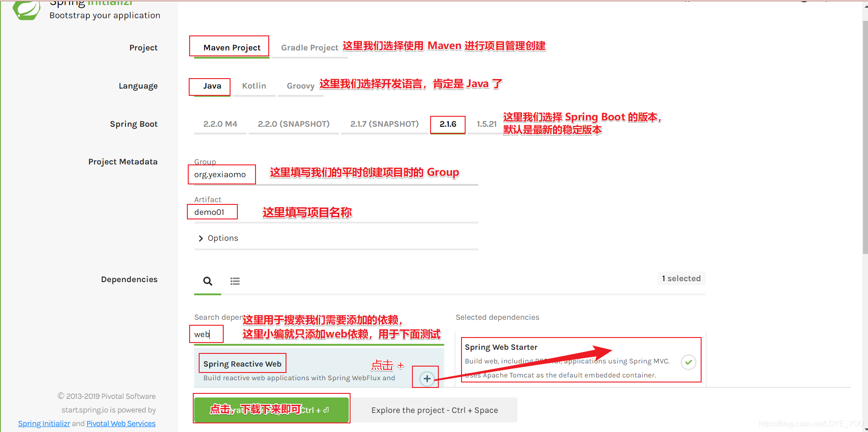Click the Artifact field containing demo01

click(x=336, y=213)
